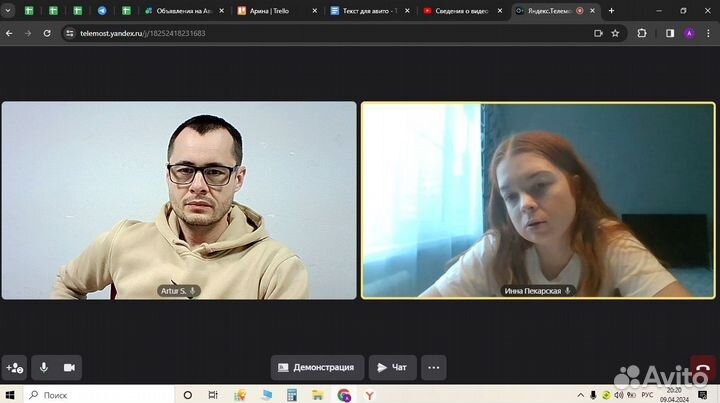Close the Арина | Trello tab

pos(315,11)
